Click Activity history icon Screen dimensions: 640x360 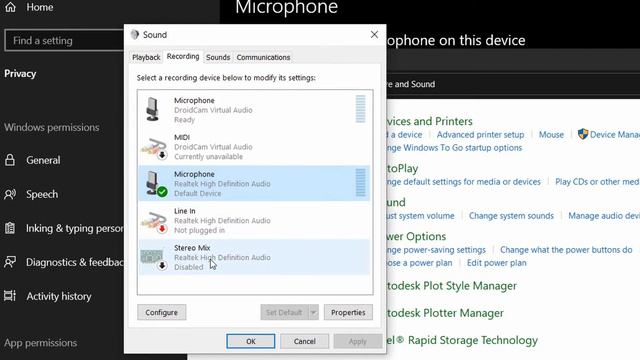(x=10, y=296)
